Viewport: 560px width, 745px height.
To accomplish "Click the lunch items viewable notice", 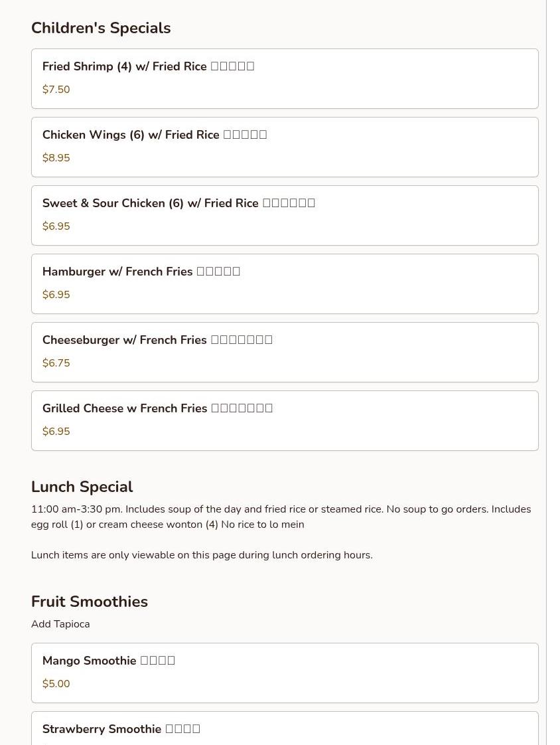I will pos(202,555).
